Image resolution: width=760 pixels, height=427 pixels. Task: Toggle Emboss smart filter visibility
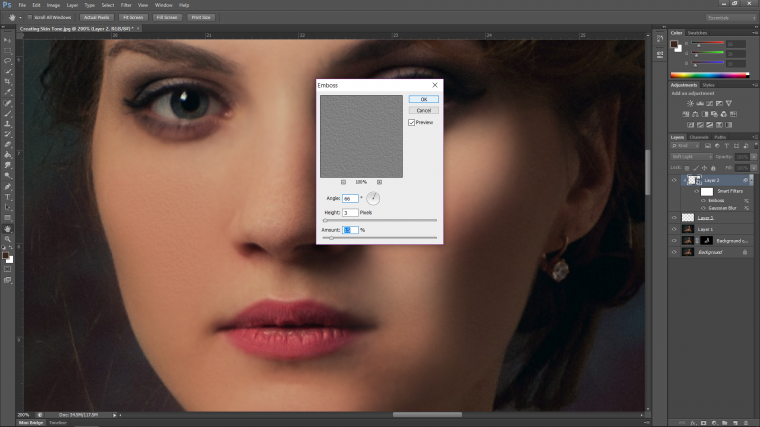pyautogui.click(x=703, y=201)
